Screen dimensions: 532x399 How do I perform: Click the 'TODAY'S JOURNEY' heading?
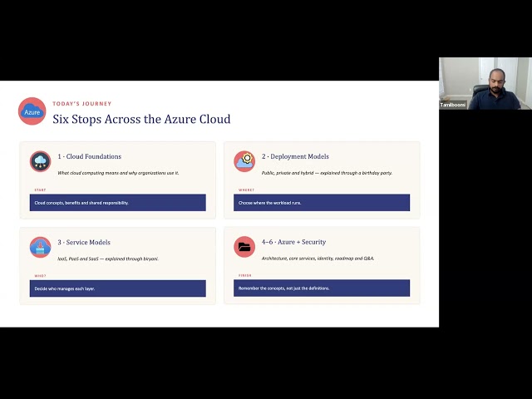coord(82,103)
